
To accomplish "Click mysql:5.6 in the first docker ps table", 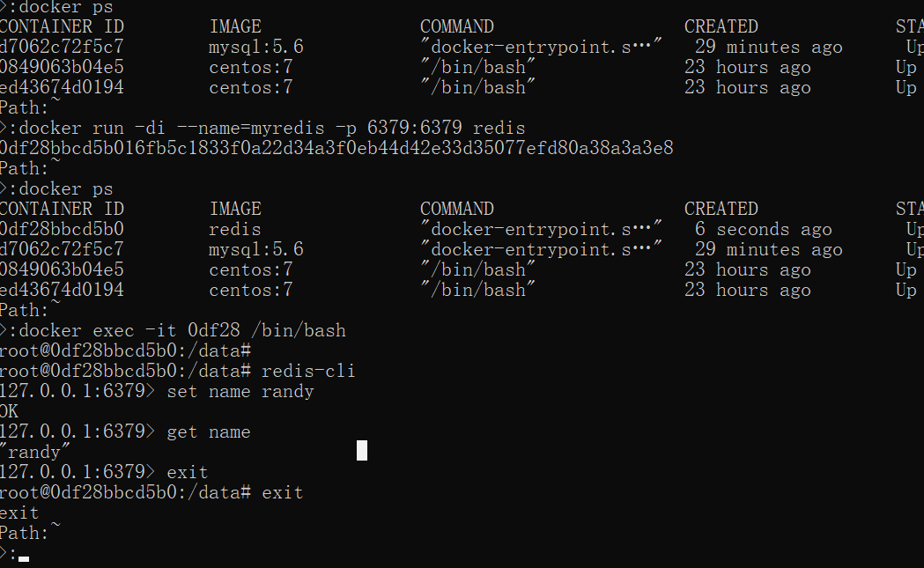I will coord(255,47).
